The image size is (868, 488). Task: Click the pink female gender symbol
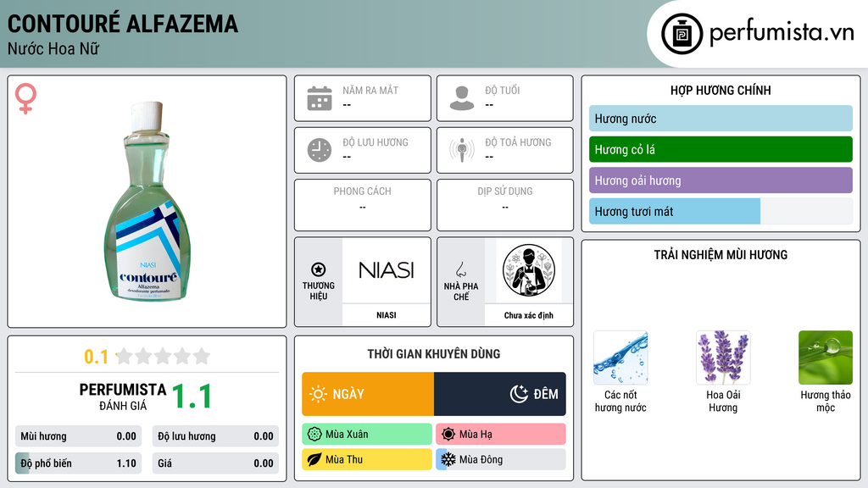tap(25, 98)
